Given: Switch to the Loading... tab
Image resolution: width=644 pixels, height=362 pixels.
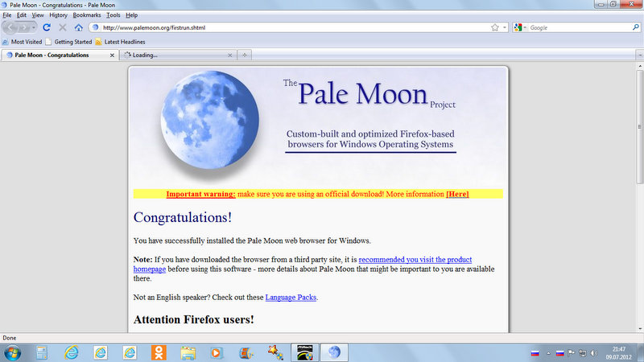Looking at the screenshot, I should [178, 55].
